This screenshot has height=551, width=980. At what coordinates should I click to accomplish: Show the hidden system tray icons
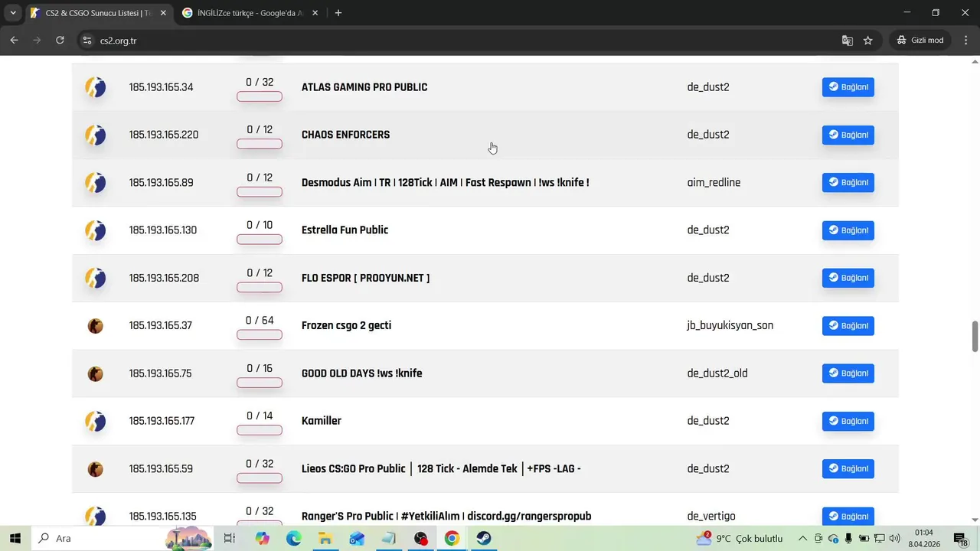tap(802, 539)
